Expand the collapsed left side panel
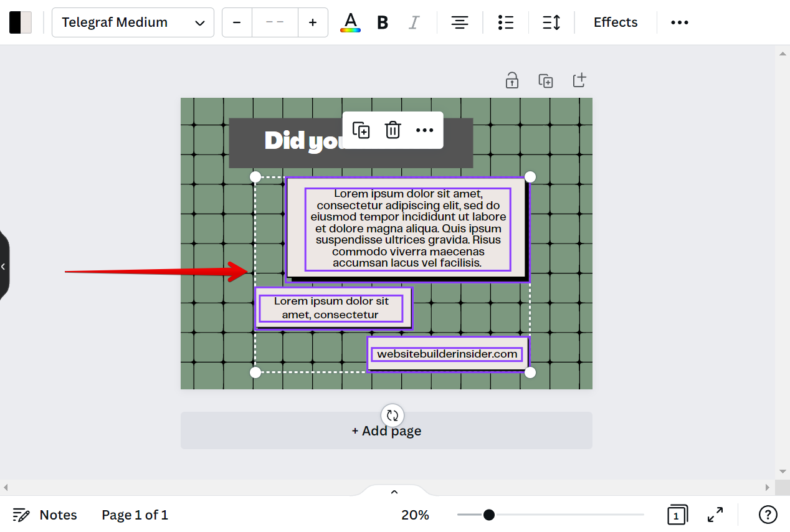This screenshot has height=532, width=790. coord(4,266)
